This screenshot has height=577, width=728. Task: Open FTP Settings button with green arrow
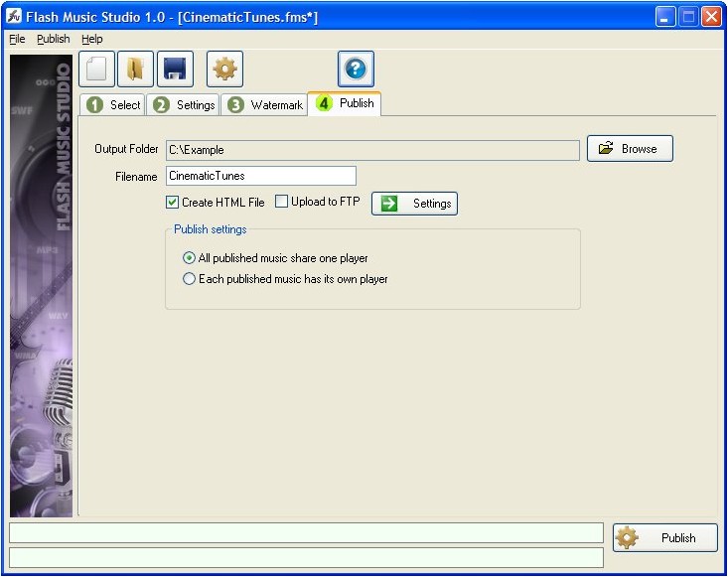coord(414,204)
